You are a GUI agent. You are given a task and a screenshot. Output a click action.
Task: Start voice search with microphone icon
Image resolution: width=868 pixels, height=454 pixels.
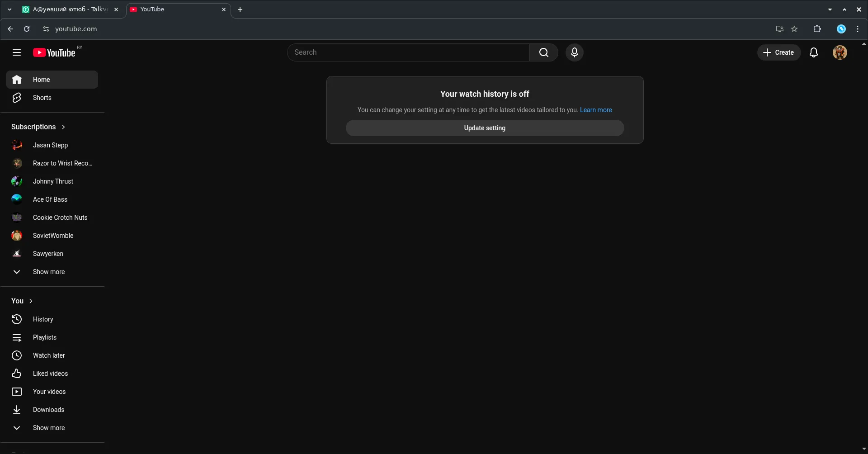click(575, 52)
